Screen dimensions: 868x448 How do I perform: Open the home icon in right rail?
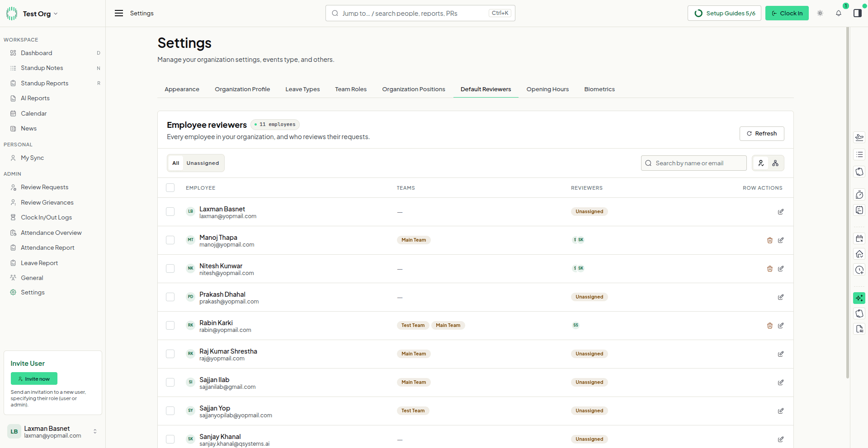click(x=859, y=254)
